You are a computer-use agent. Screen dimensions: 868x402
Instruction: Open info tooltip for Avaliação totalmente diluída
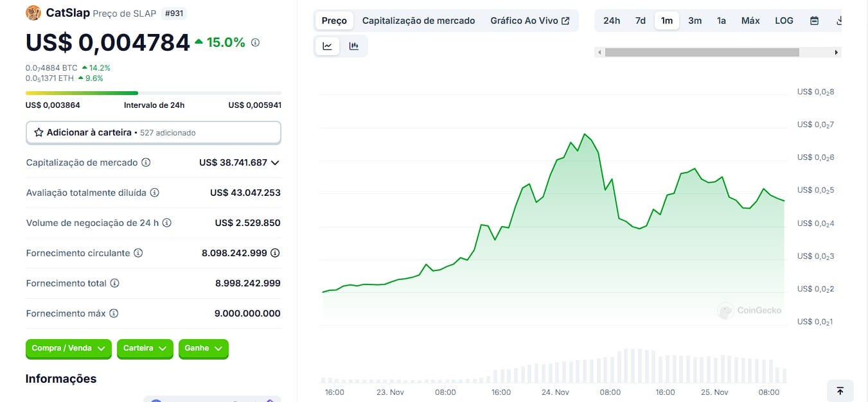pos(155,193)
